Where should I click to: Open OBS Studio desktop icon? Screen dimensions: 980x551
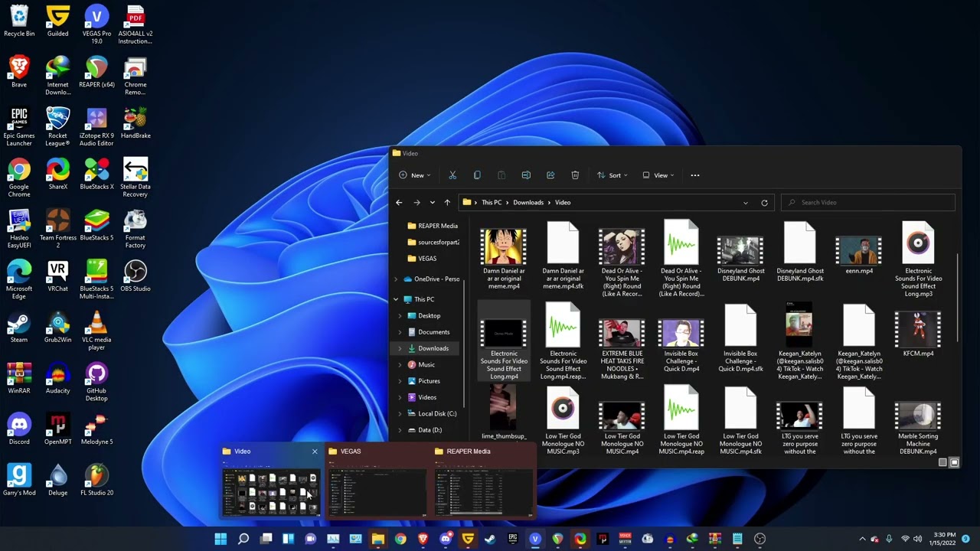tap(136, 276)
